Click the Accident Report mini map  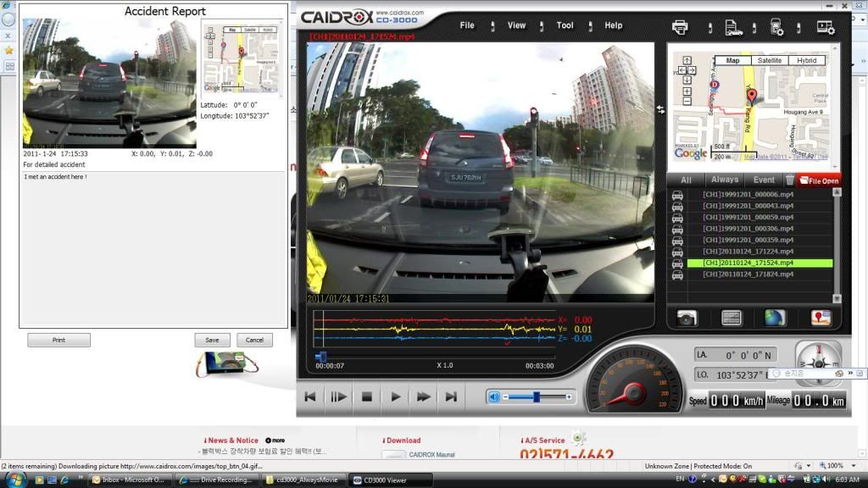click(x=241, y=58)
